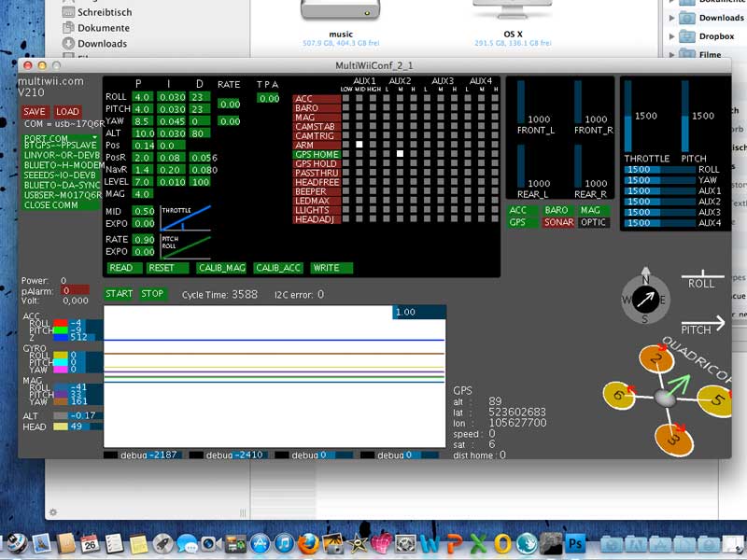Screen dimensions: 747x560
Task: Toggle GPS HOME checkbox under AUX2 M
Action: pos(400,154)
